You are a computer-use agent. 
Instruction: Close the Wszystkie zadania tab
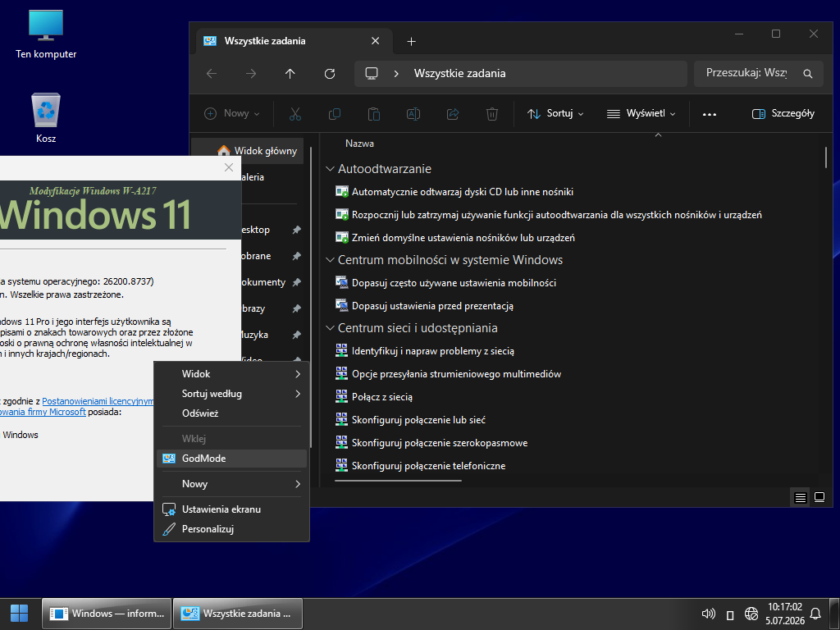click(x=376, y=41)
